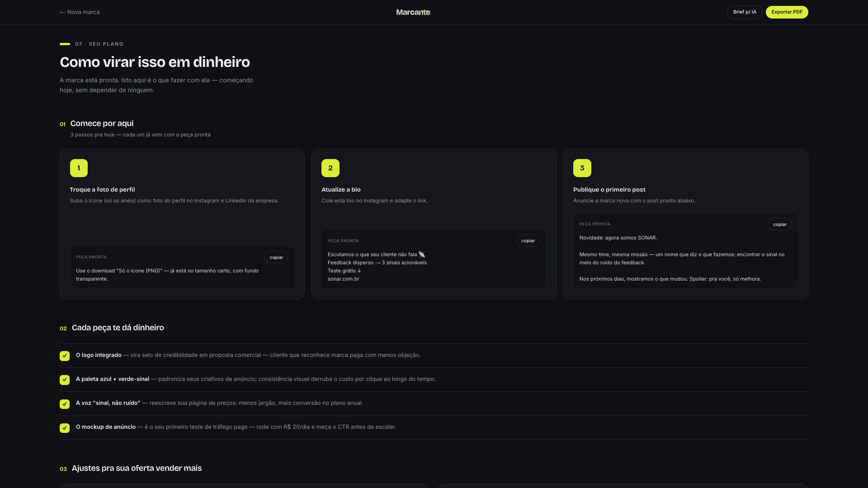Go back via Nova marca link
This screenshot has width=868, height=488.
click(x=80, y=12)
